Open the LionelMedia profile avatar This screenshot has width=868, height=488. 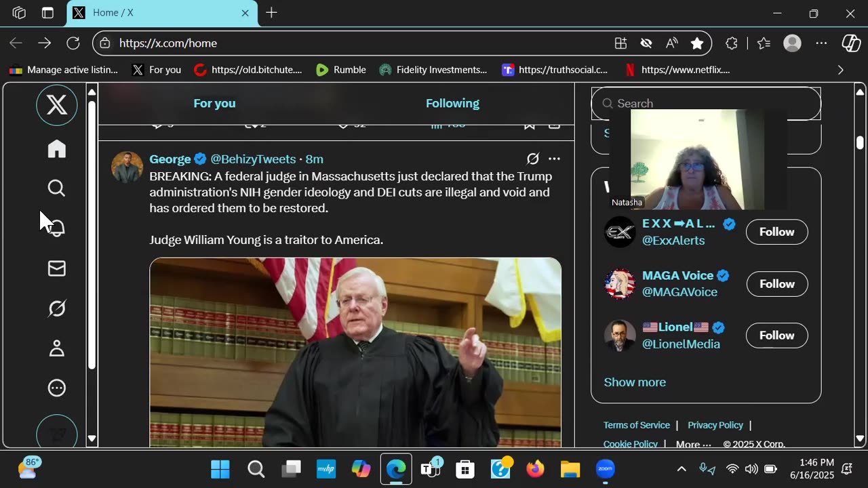pyautogui.click(x=620, y=335)
